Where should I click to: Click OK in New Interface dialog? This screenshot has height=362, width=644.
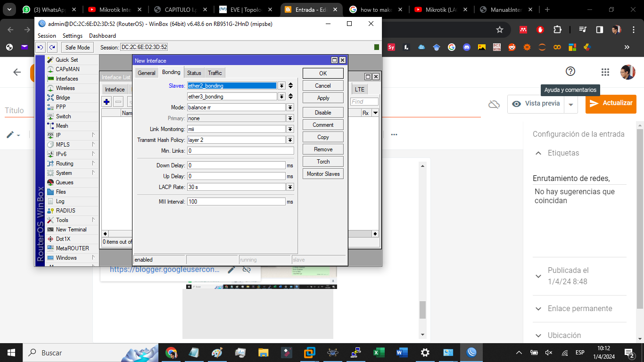coord(323,73)
